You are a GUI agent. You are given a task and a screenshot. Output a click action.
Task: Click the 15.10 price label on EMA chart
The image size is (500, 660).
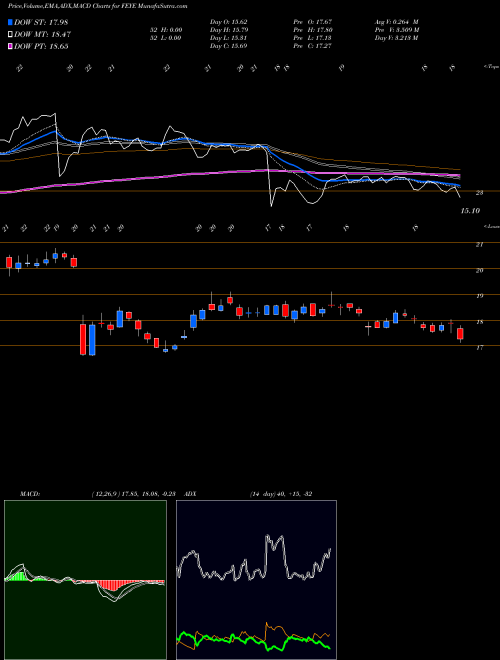pos(470,211)
